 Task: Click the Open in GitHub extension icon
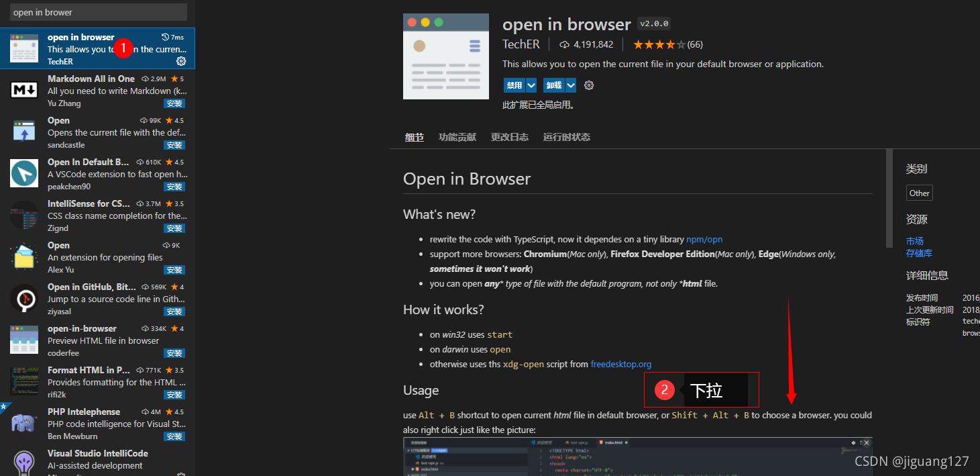point(24,298)
